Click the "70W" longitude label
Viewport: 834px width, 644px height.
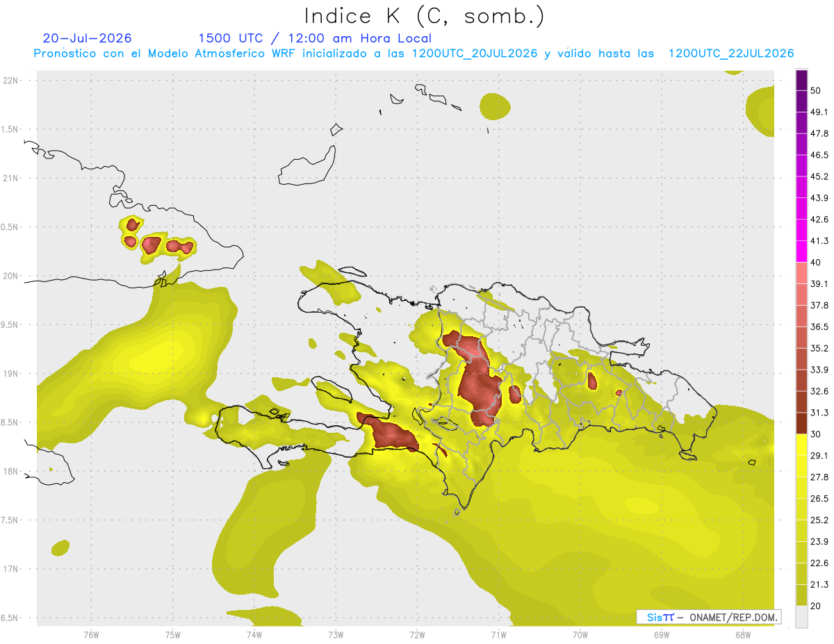tap(580, 635)
